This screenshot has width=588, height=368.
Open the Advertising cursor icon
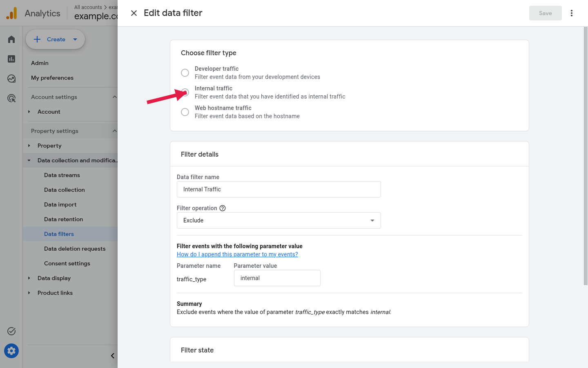click(11, 98)
